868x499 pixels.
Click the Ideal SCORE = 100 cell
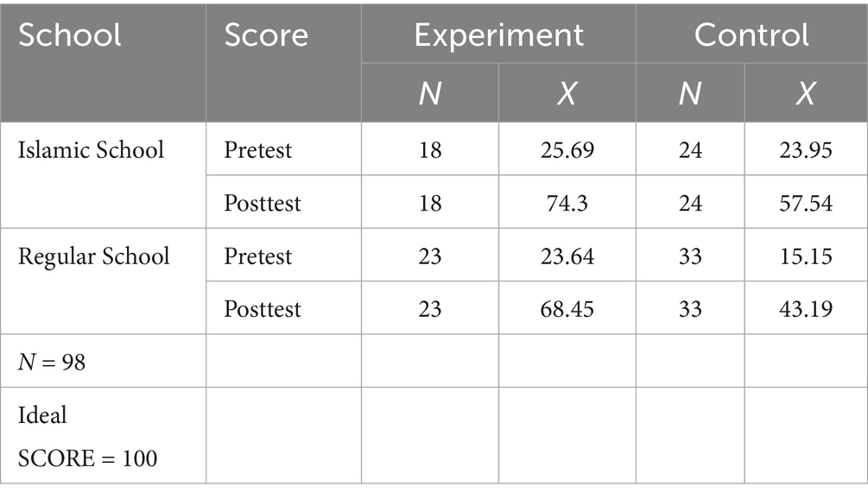click(x=88, y=436)
